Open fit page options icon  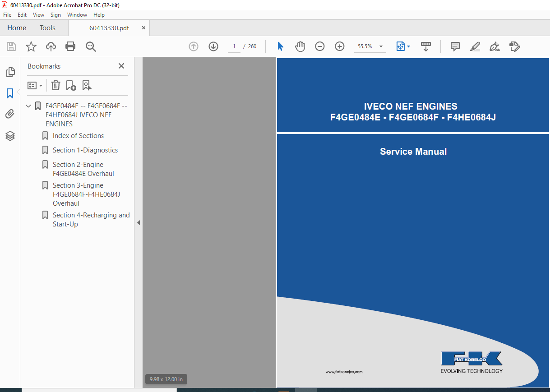403,46
